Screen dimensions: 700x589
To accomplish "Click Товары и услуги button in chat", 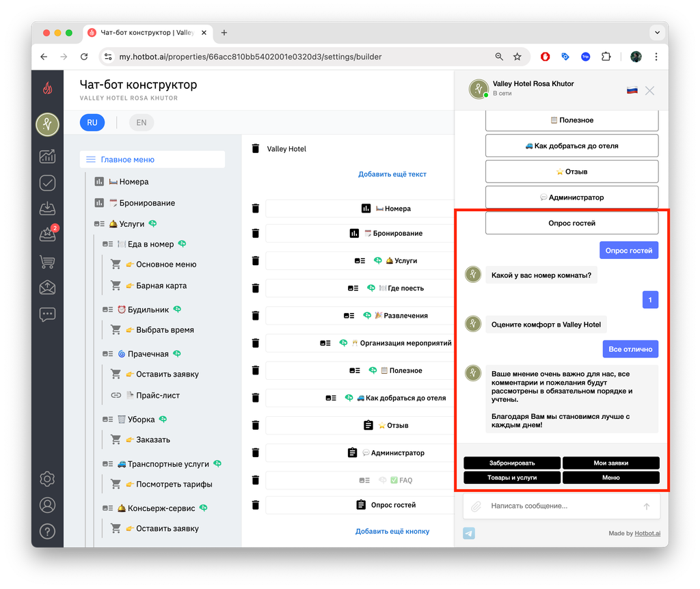I will coord(511,478).
